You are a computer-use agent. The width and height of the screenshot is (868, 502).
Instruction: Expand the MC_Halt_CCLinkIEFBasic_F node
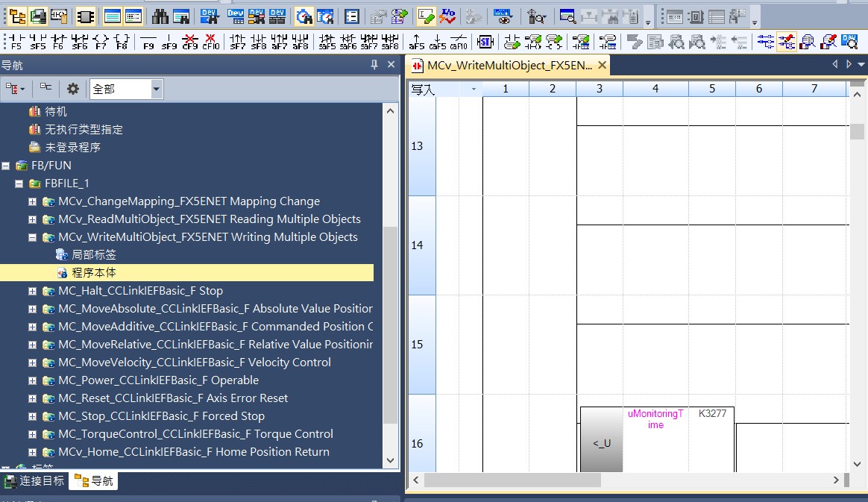32,291
